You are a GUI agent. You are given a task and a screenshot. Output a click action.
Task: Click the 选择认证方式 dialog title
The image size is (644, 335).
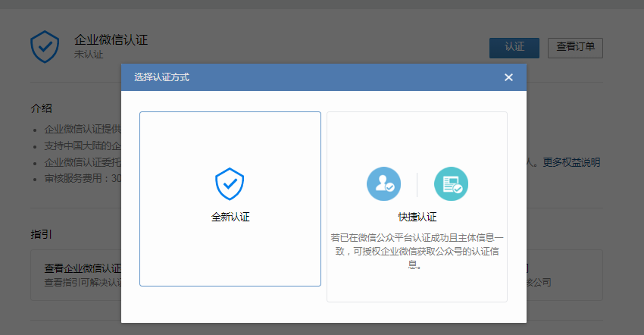161,77
